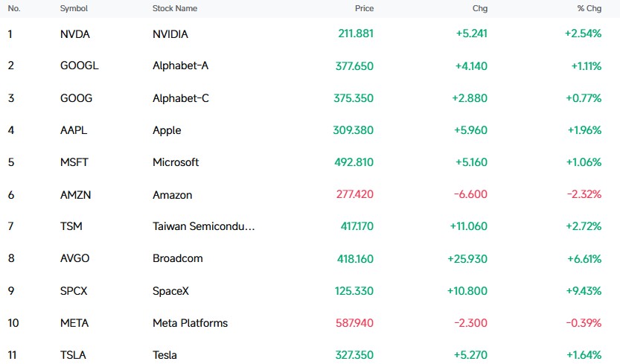Select the Alphabet-C stock name

tap(181, 98)
